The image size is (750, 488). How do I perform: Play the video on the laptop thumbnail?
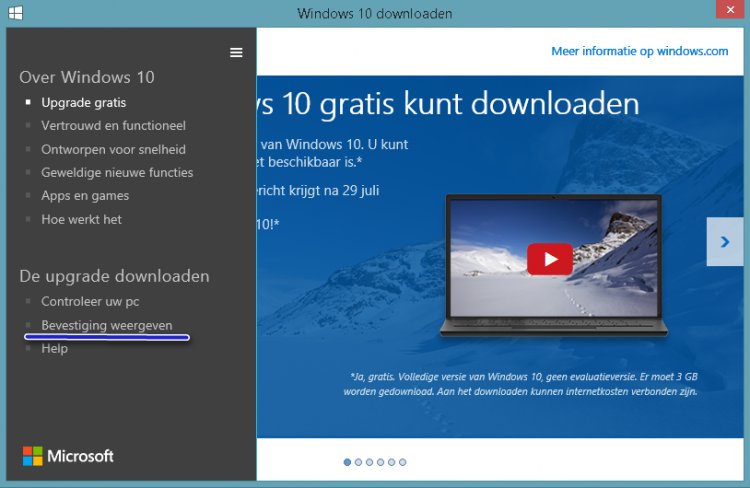point(550,259)
